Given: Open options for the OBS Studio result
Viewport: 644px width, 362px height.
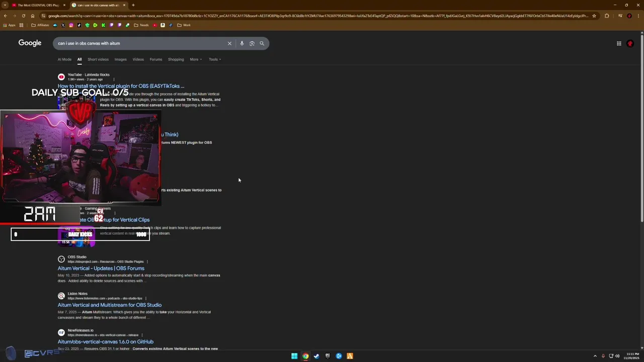Looking at the screenshot, I should pyautogui.click(x=147, y=261).
